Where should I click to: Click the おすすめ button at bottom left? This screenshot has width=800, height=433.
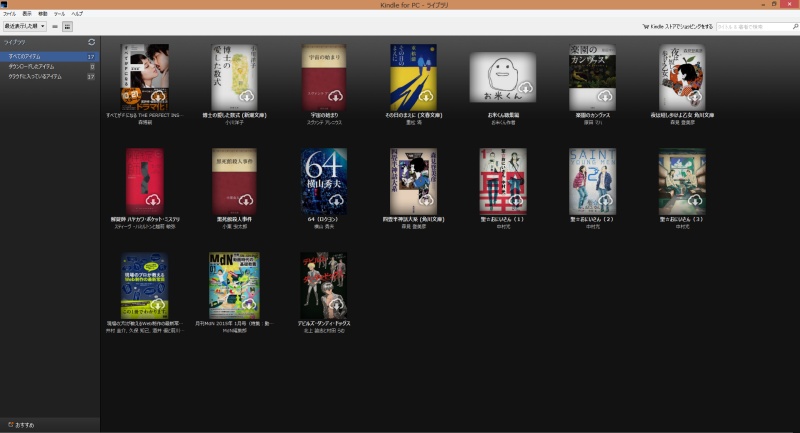click(x=22, y=425)
